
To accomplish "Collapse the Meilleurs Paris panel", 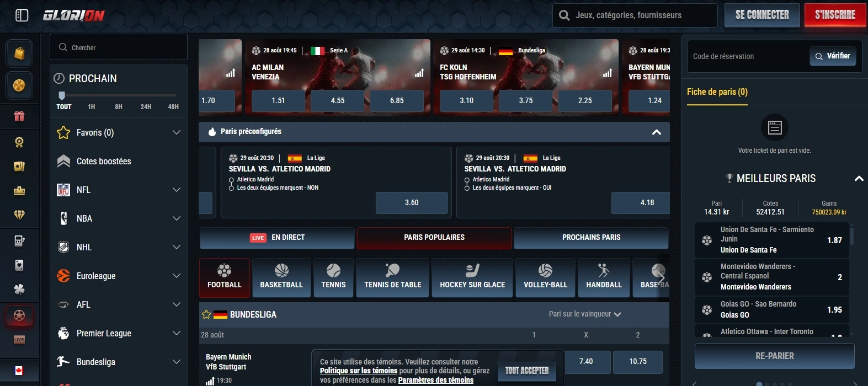I will (x=859, y=178).
